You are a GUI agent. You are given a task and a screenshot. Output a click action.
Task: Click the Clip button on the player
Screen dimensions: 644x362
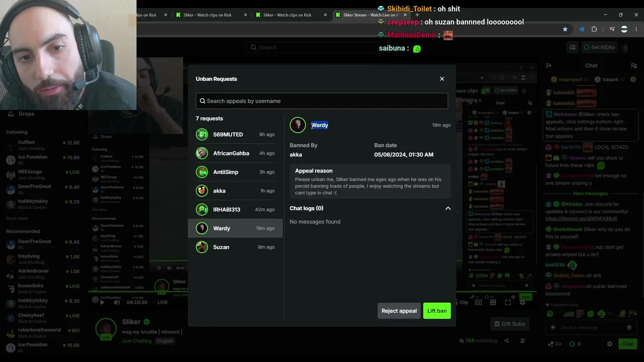point(462,302)
